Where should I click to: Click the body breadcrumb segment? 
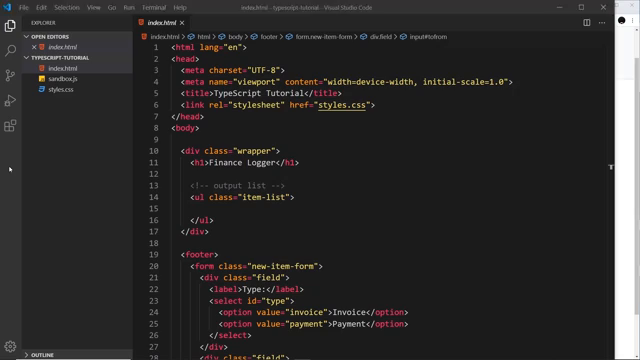[x=235, y=37]
